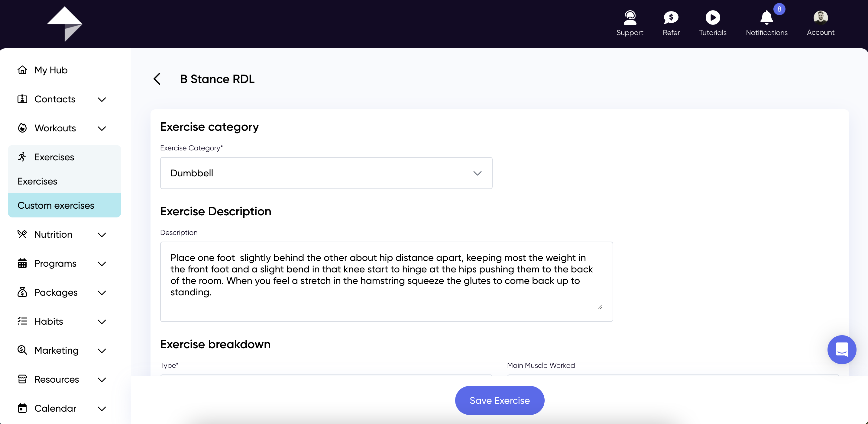Expand the Nutrition menu chevron

coord(102,235)
